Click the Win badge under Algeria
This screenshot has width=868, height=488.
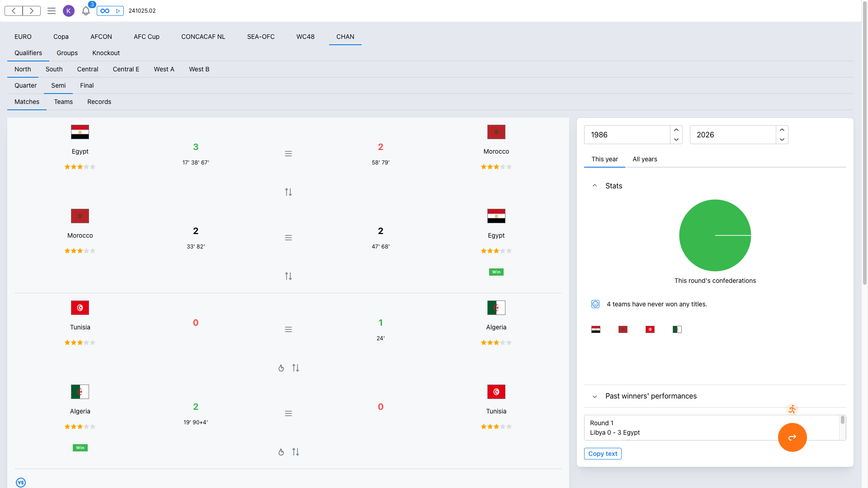pos(80,448)
